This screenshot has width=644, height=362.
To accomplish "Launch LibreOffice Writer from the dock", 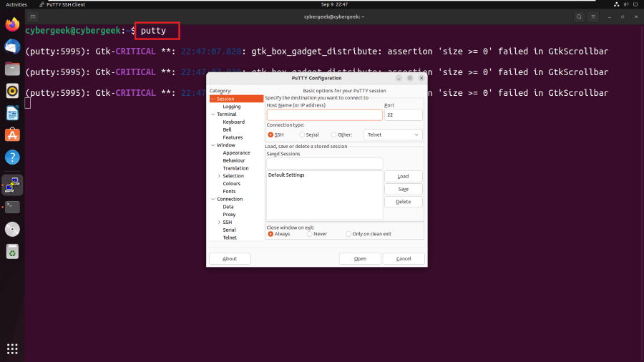I will [x=12, y=113].
